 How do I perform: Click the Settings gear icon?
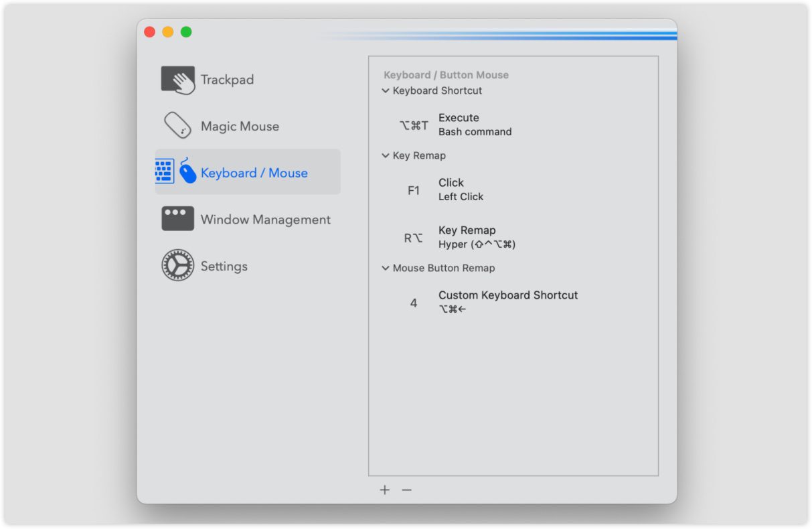[x=177, y=266]
